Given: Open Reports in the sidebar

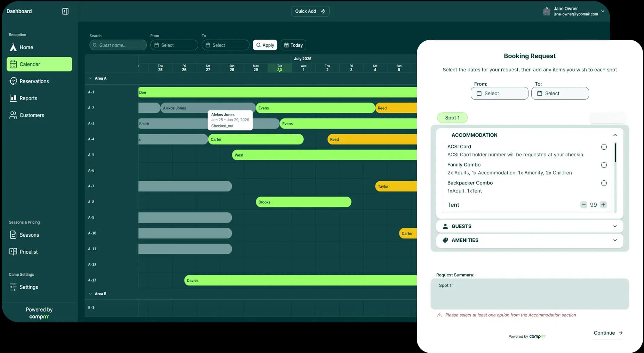Looking at the screenshot, I should pos(39,98).
